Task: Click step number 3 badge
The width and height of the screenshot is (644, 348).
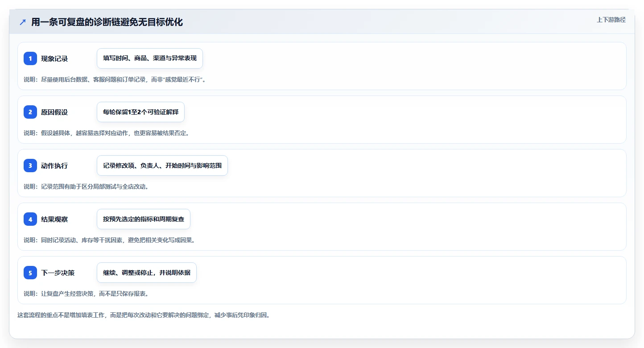Action: [x=30, y=166]
